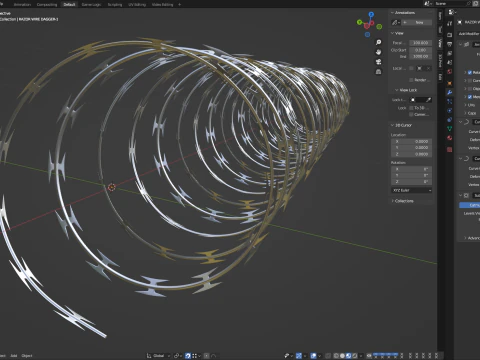Open the Global transform orientation dropdown
The width and height of the screenshot is (480, 360).
(x=158, y=356)
